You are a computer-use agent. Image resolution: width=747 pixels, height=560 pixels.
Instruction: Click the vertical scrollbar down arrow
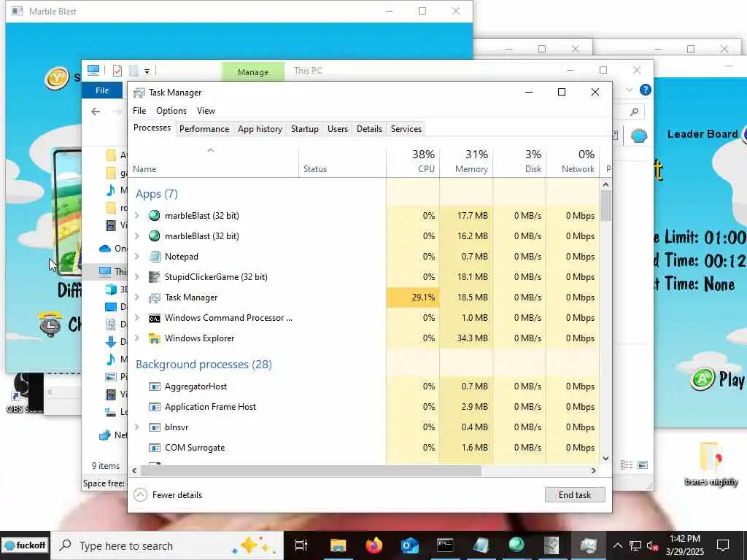click(x=606, y=459)
